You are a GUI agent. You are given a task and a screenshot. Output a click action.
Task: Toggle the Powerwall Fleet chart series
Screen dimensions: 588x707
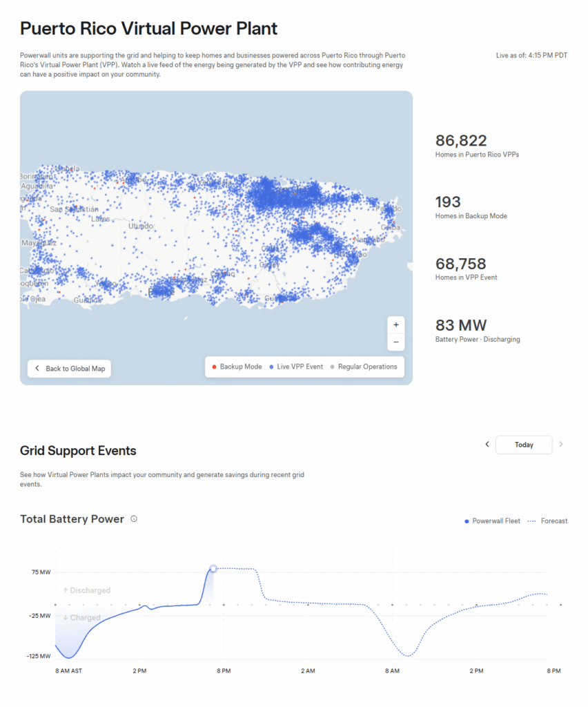point(492,521)
